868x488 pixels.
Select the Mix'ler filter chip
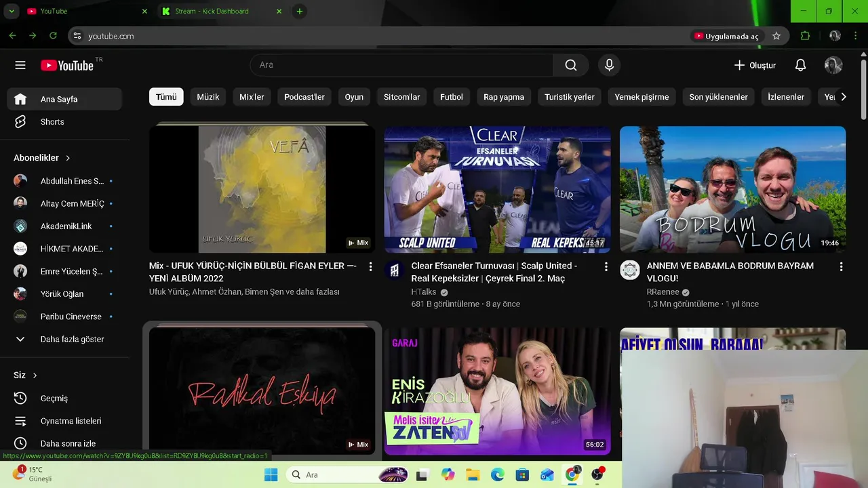coord(252,97)
